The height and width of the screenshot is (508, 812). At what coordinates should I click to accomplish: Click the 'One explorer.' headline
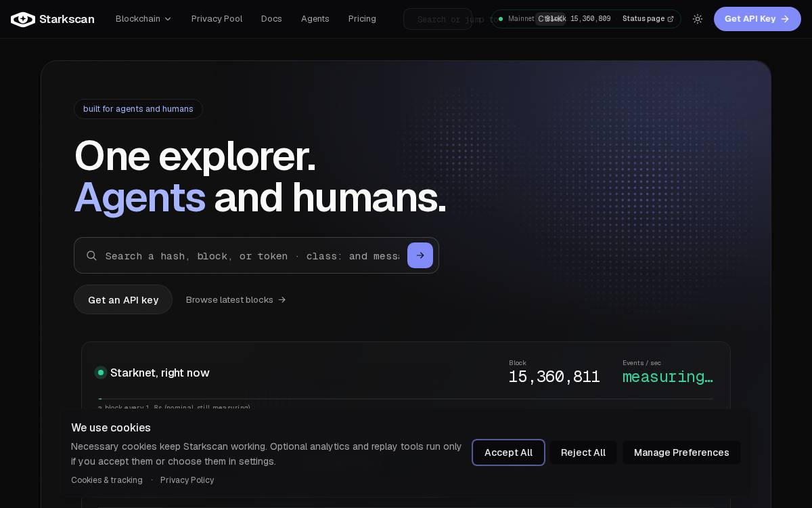coord(195,156)
